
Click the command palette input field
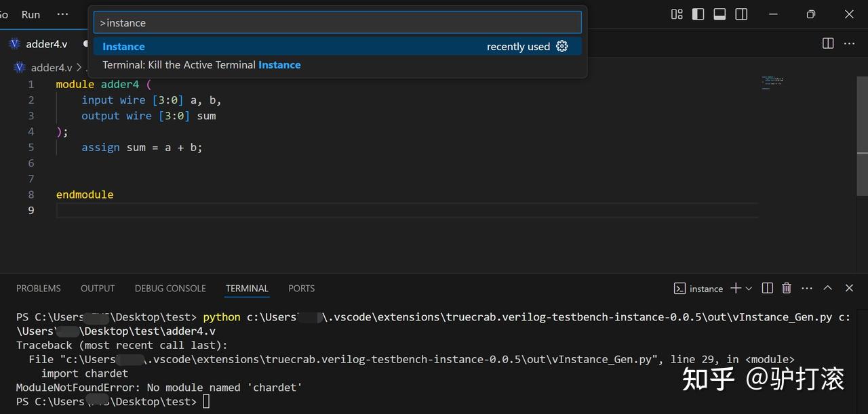(337, 22)
